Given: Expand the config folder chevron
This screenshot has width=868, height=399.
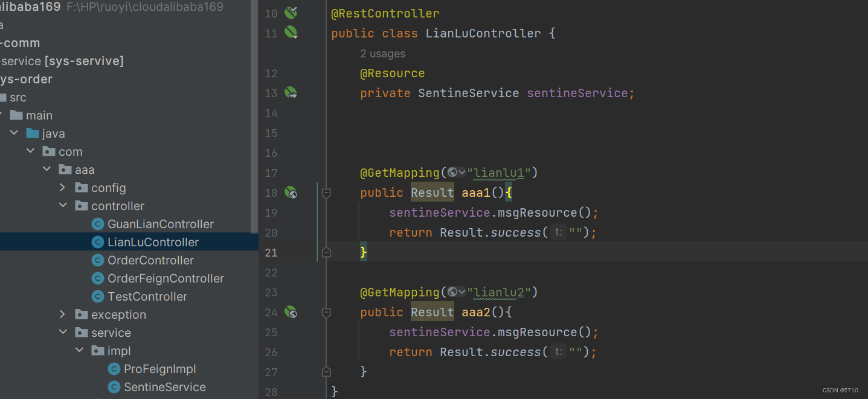Looking at the screenshot, I should (x=62, y=187).
